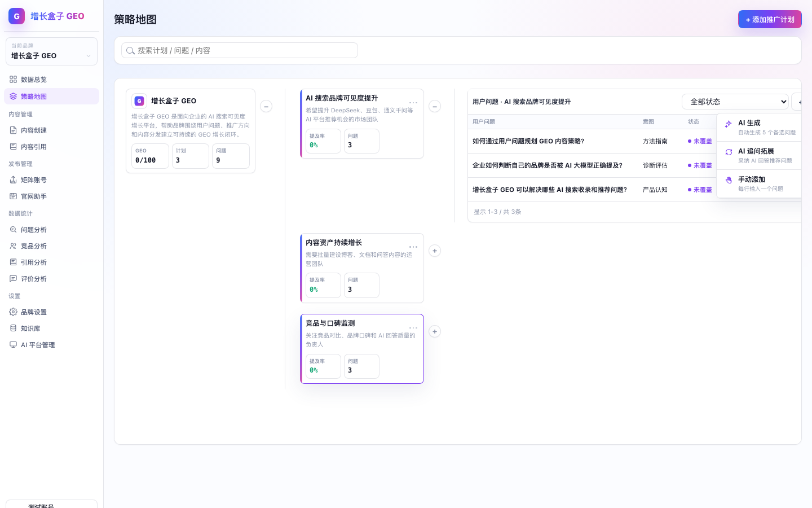Image resolution: width=812 pixels, height=508 pixels.
Task: Click the 内容引用 sidebar icon
Action: click(13, 147)
